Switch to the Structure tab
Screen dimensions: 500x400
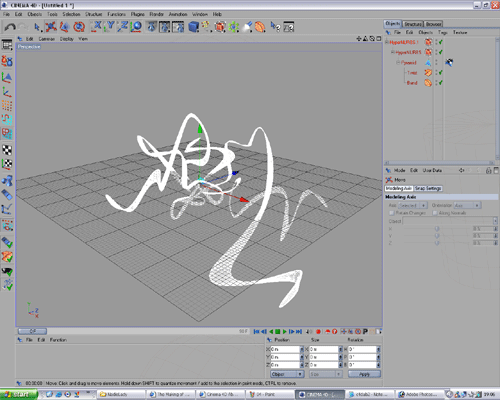[x=413, y=24]
